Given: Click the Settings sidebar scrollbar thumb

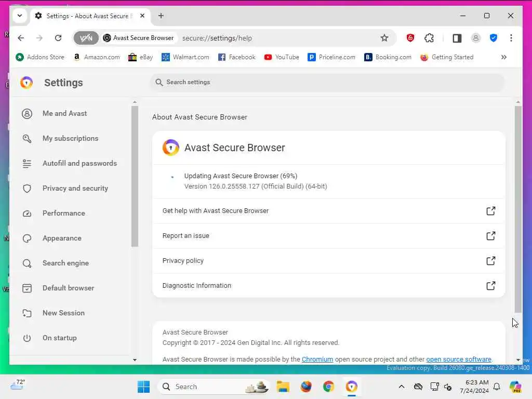Looking at the screenshot, I should 135,177.
